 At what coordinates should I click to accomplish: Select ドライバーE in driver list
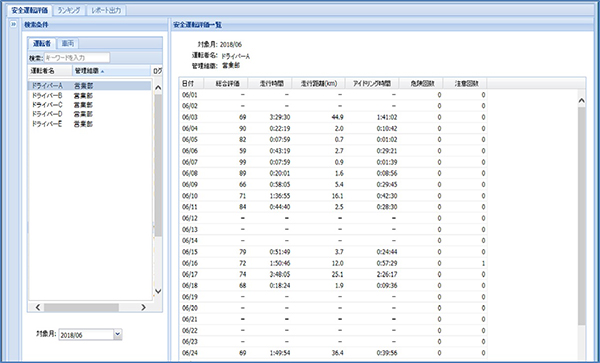[x=90, y=124]
